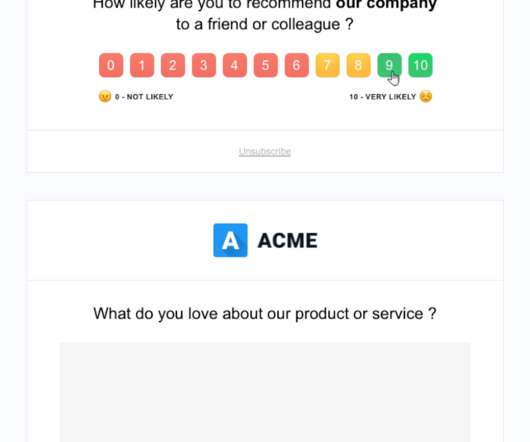
Task: Click the '0 - NOT LIKELY' label
Action: [x=144, y=97]
